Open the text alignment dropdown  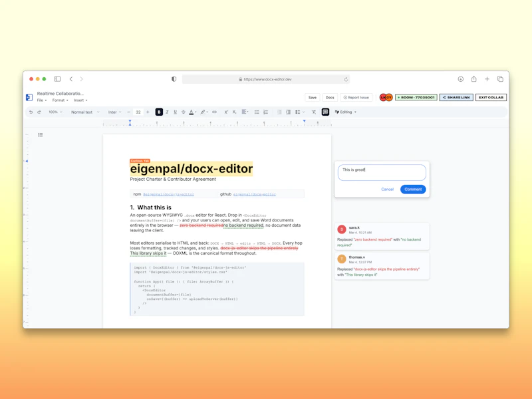[x=245, y=112]
